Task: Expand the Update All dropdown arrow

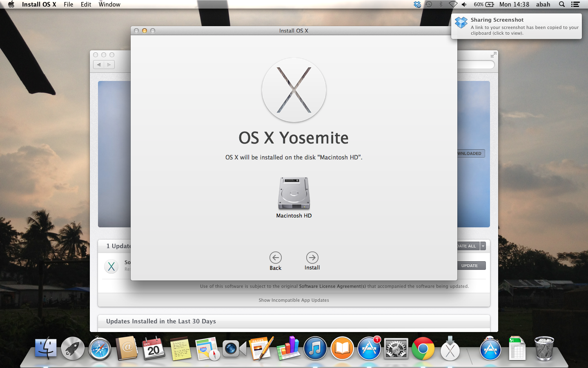Action: 483,246
